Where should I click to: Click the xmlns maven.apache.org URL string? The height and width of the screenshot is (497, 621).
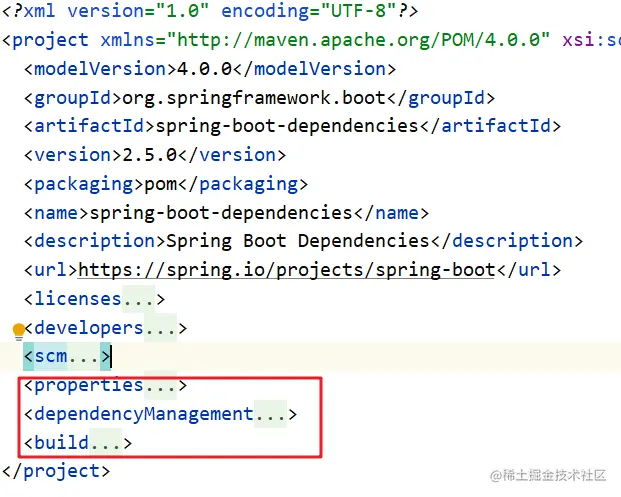358,40
